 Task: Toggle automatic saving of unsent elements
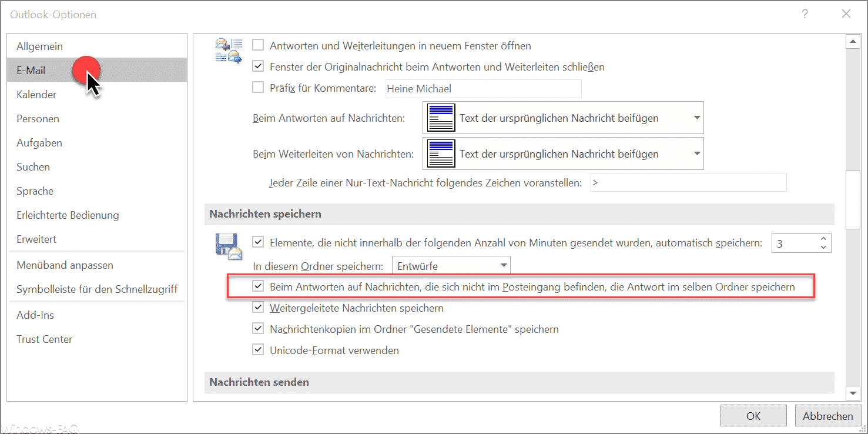pos(258,242)
